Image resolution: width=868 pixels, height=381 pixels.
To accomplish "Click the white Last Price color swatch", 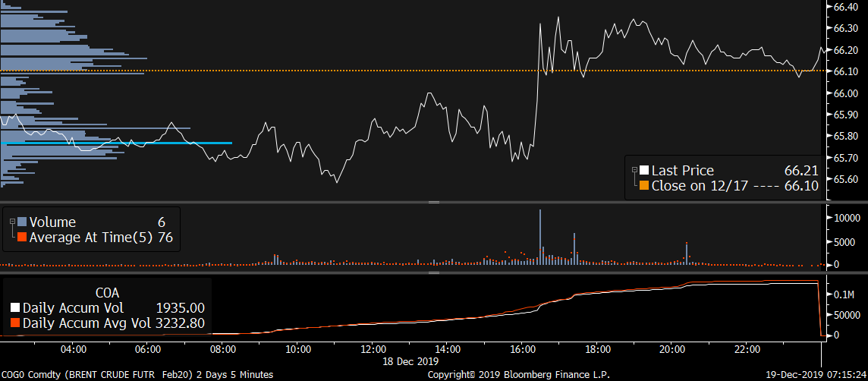I will coord(644,171).
